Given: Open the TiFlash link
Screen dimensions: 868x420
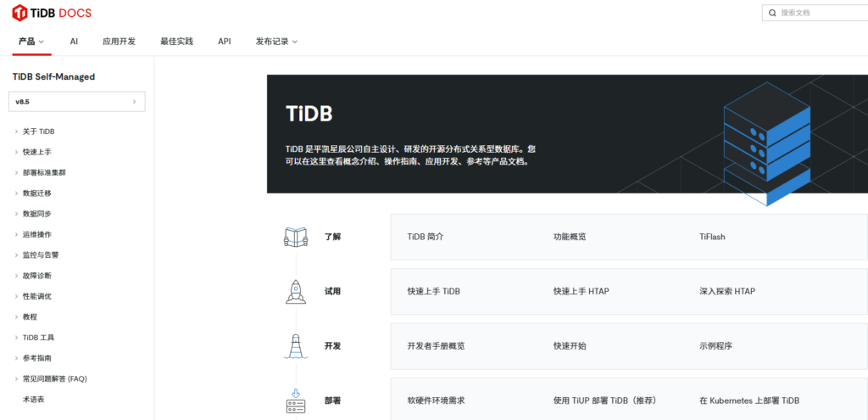Looking at the screenshot, I should click(712, 237).
